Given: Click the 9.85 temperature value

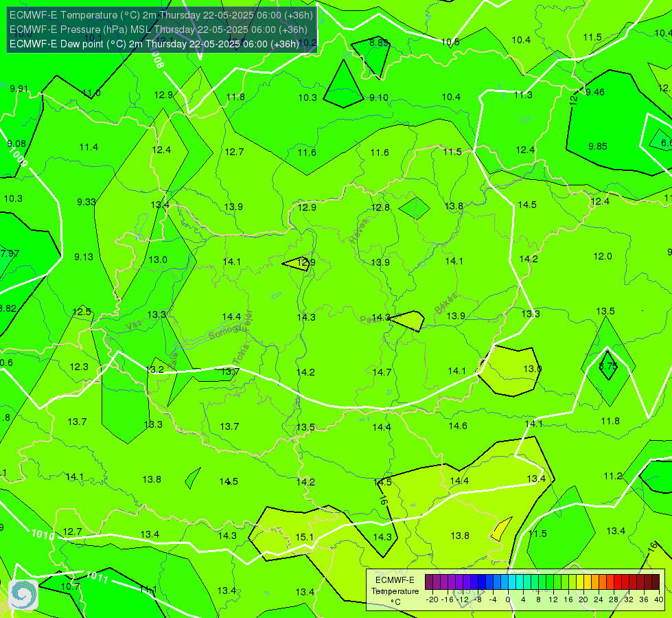Looking at the screenshot, I should (597, 147).
